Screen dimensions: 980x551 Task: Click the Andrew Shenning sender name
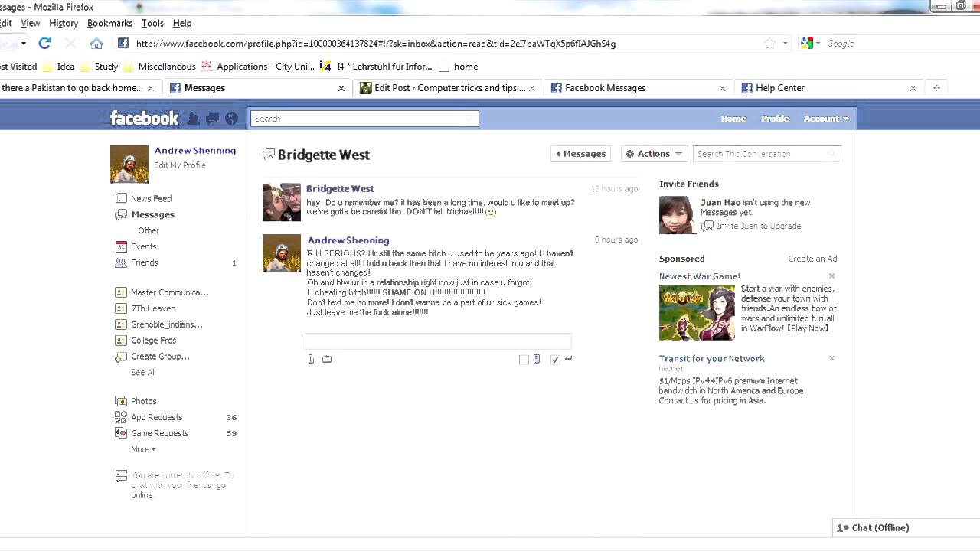[x=348, y=240]
